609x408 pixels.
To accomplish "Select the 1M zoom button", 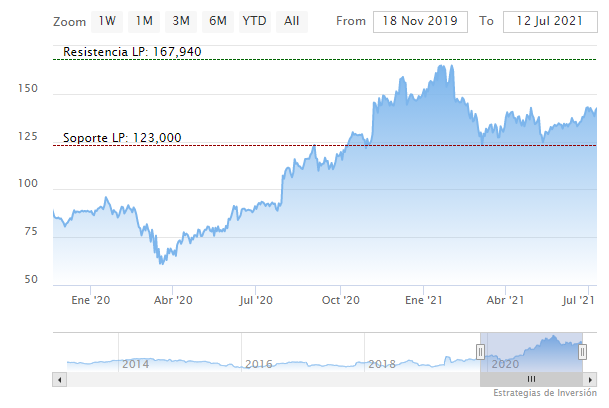I will pos(145,21).
